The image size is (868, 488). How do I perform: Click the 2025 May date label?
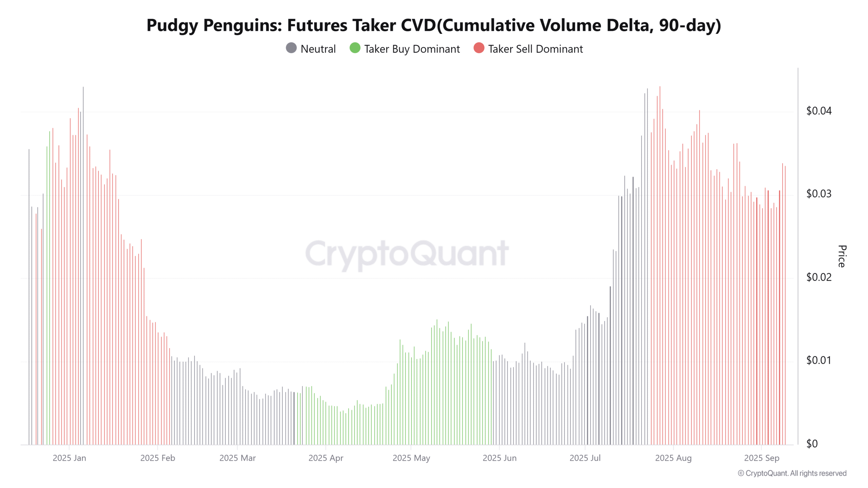[x=411, y=458]
